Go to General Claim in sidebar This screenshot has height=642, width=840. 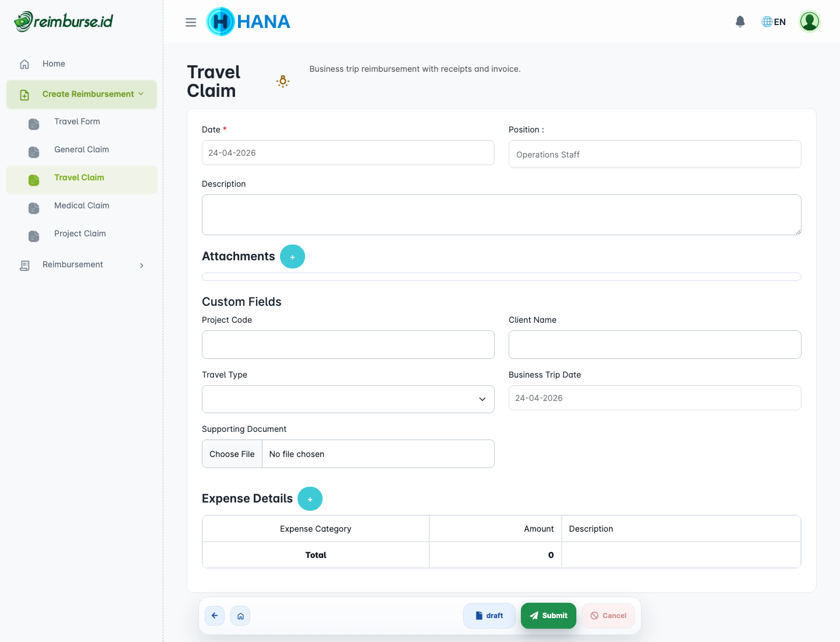coord(82,149)
